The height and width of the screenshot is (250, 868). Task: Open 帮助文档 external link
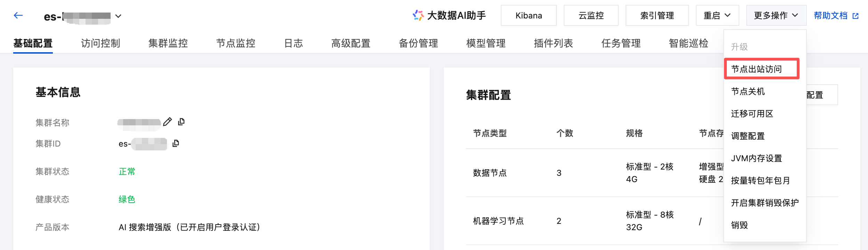coord(836,16)
